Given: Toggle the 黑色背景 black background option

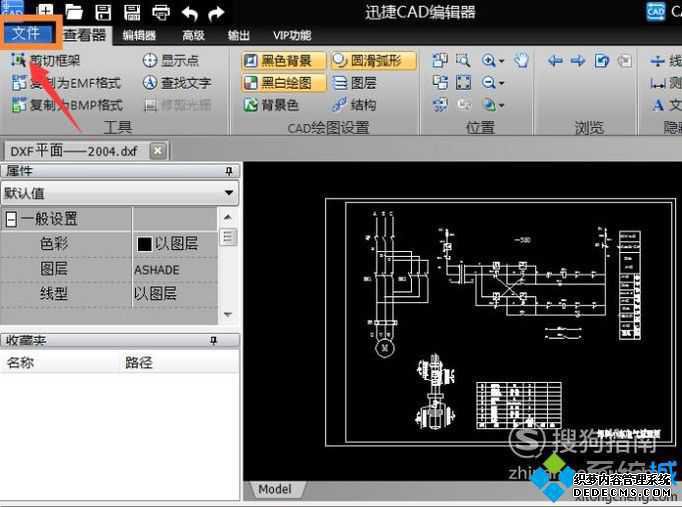Looking at the screenshot, I should pos(283,60).
